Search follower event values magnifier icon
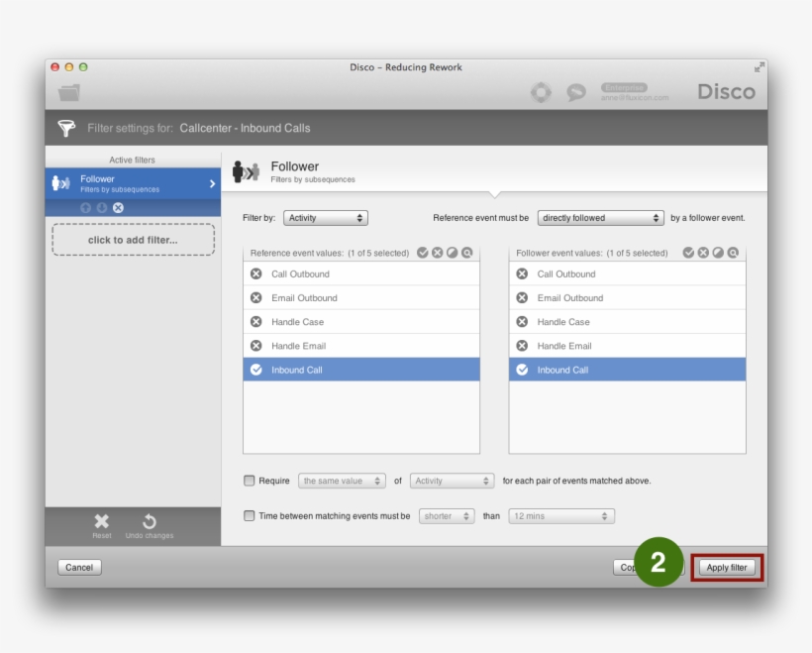This screenshot has height=653, width=812. pyautogui.click(x=733, y=253)
